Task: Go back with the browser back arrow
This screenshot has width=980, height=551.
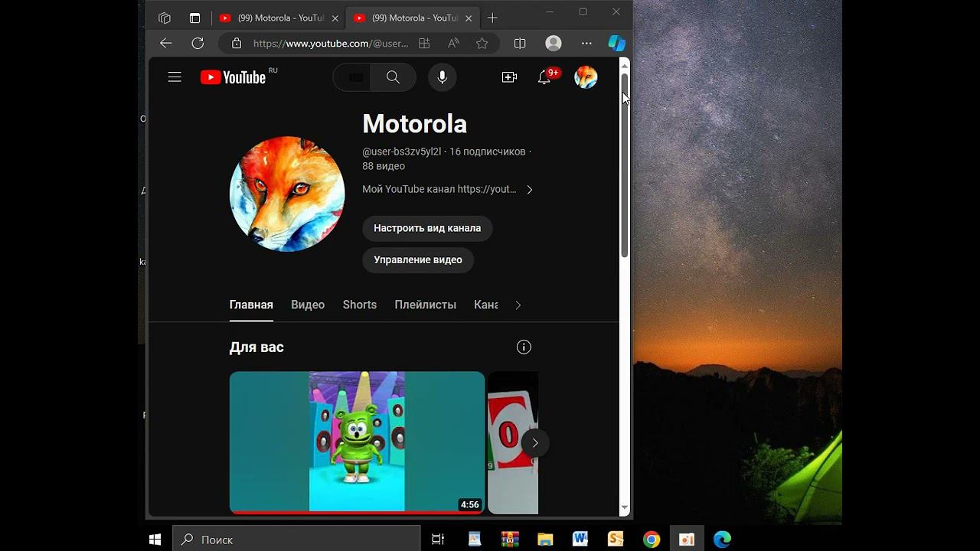Action: pos(165,44)
